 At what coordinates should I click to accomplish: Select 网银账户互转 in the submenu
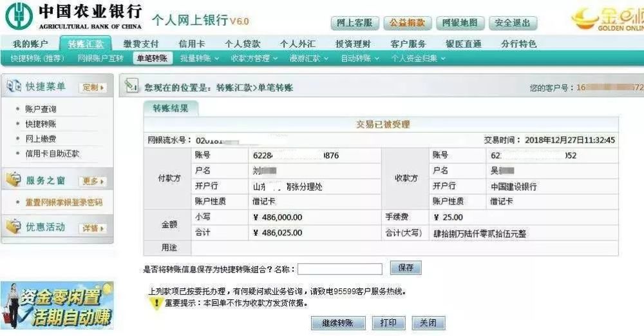click(100, 59)
